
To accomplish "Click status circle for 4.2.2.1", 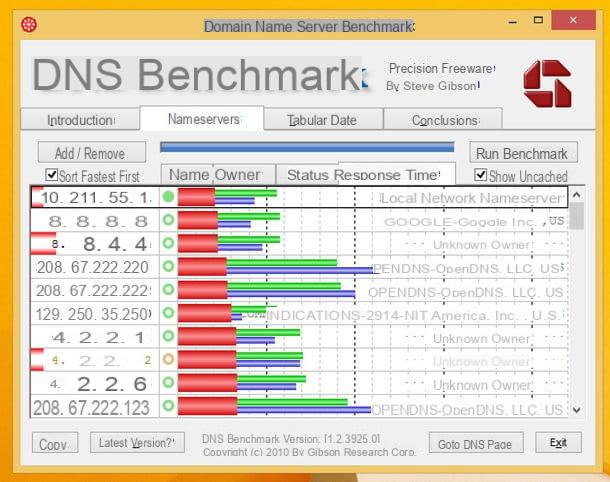I will pos(168,336).
